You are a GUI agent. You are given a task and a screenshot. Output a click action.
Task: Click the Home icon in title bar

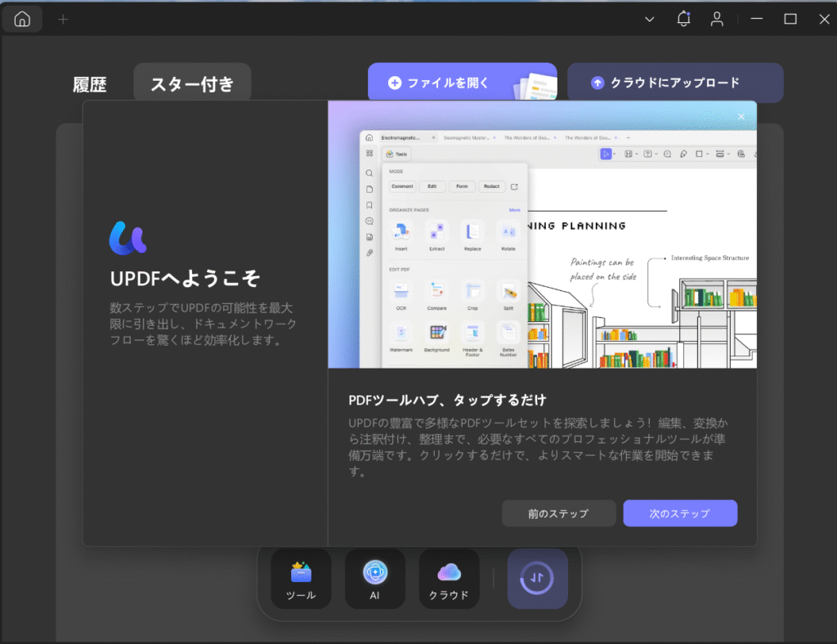(x=22, y=19)
